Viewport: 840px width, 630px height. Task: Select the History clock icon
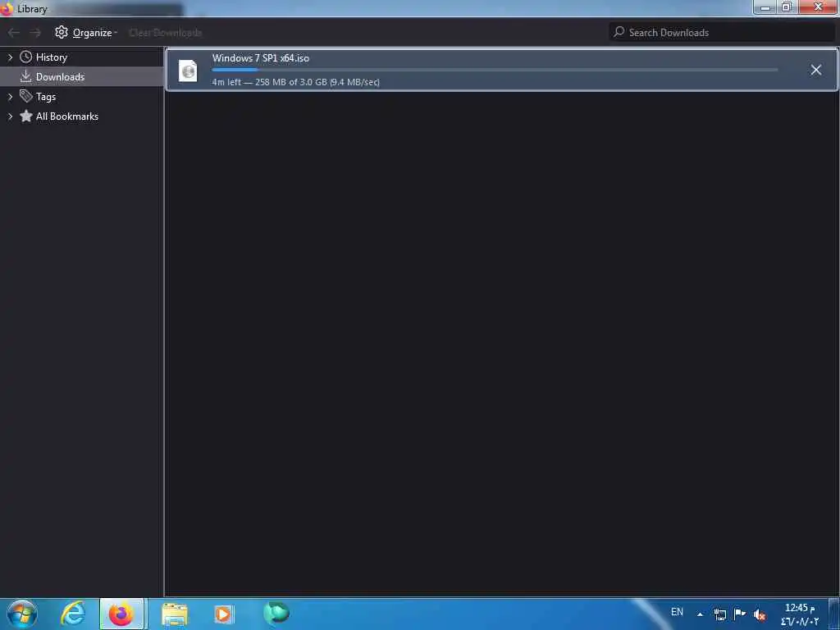coord(25,57)
